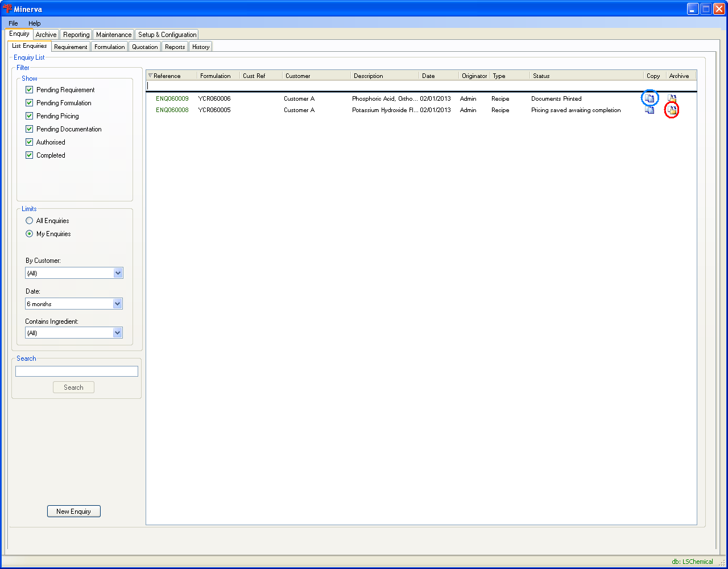Click the Copy icon for ENQ060008

pyautogui.click(x=650, y=110)
